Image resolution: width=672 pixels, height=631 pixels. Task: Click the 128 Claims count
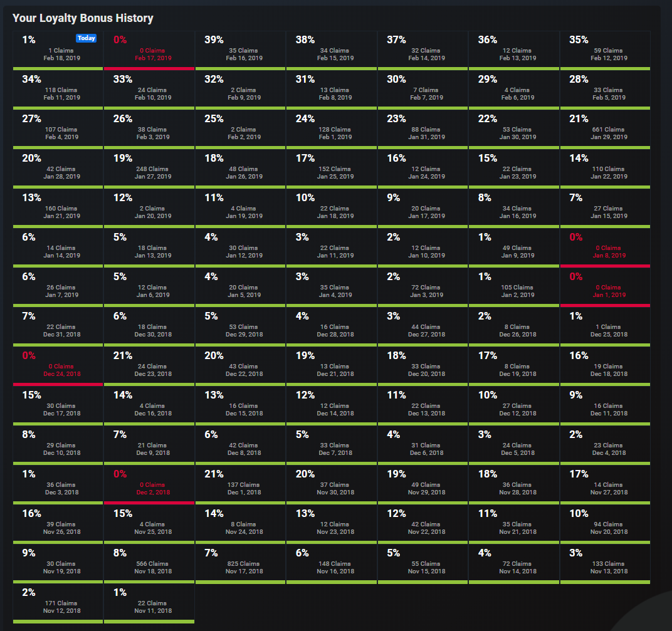tap(335, 129)
